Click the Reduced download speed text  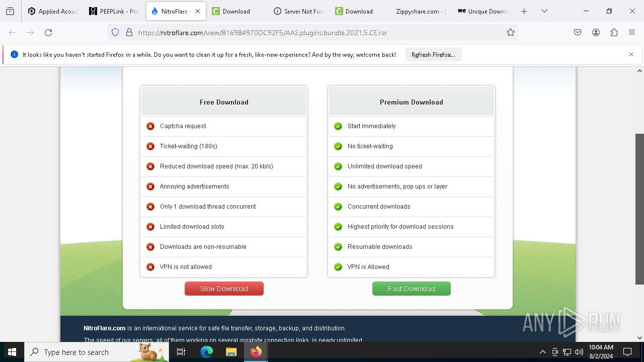(216, 166)
